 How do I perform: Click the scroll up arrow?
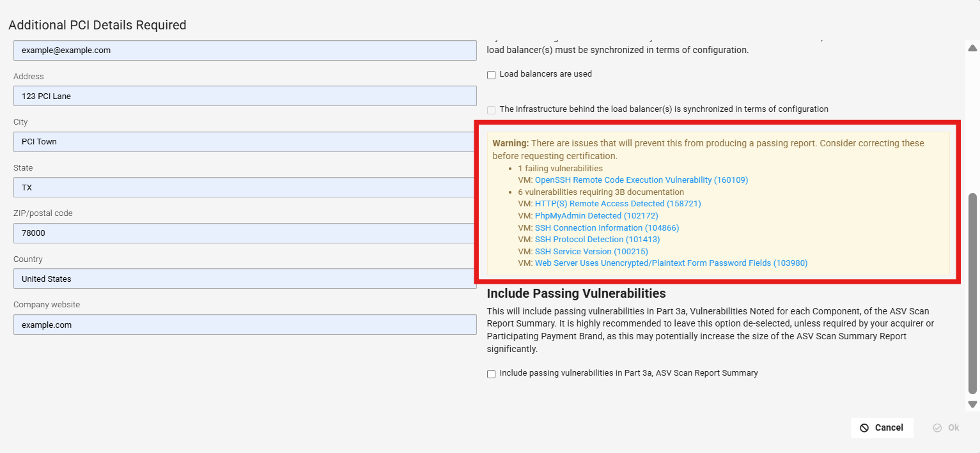coord(972,48)
